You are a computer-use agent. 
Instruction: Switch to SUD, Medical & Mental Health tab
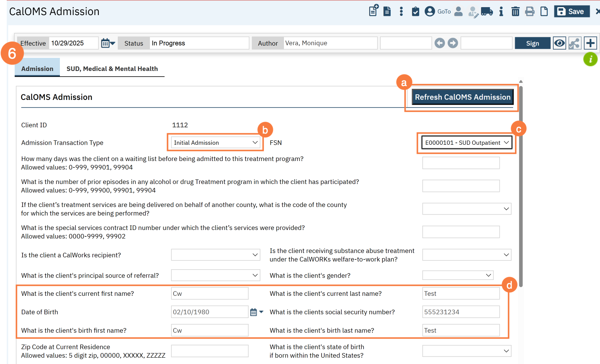click(112, 69)
